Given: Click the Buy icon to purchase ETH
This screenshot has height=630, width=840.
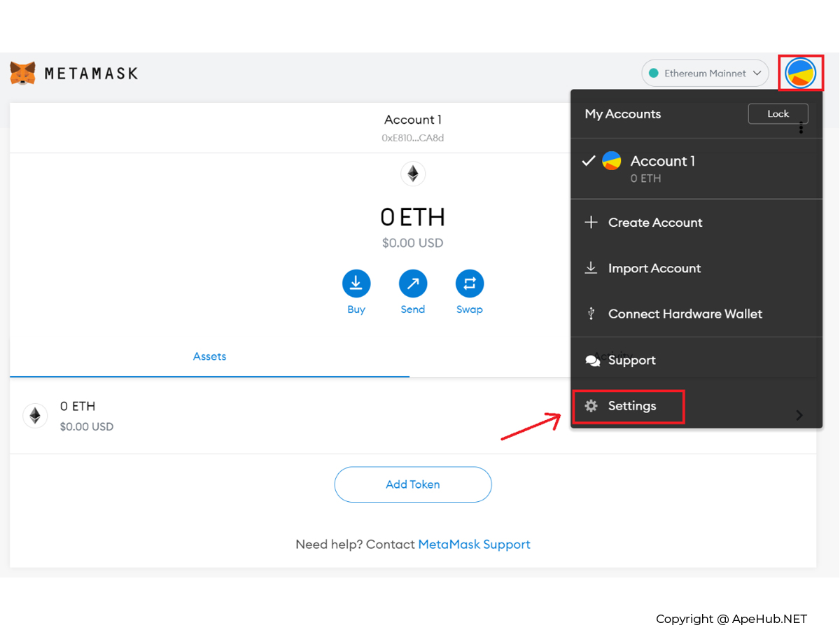Looking at the screenshot, I should 356,283.
